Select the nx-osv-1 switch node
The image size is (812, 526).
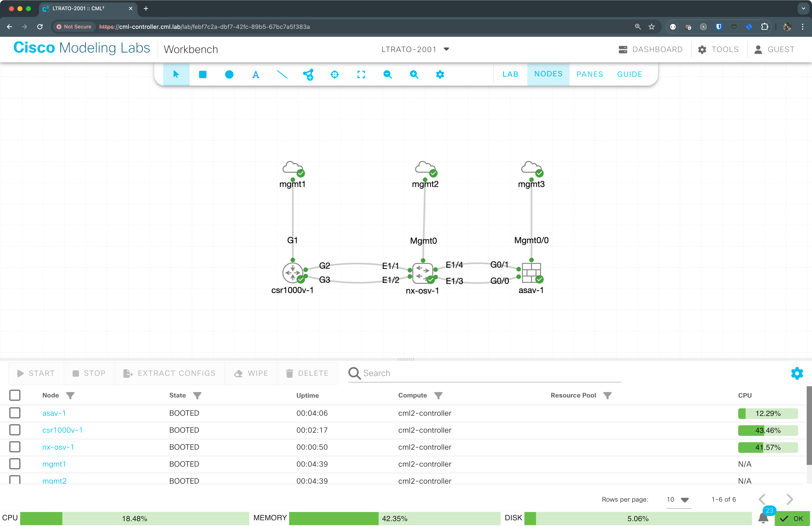coord(423,273)
